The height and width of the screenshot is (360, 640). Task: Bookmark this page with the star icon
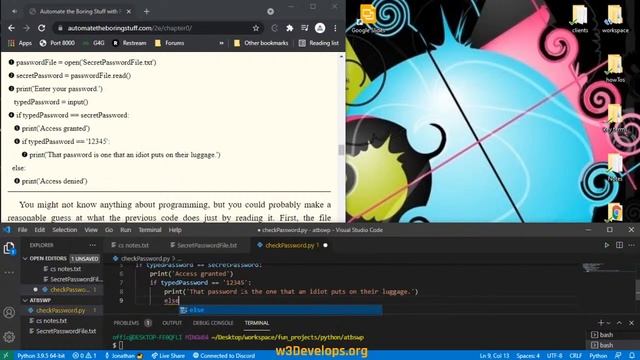pyautogui.click(x=256, y=28)
